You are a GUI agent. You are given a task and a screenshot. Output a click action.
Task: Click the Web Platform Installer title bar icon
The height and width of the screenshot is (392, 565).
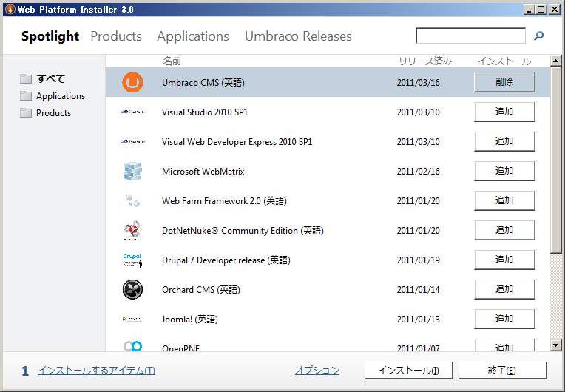click(x=10, y=9)
